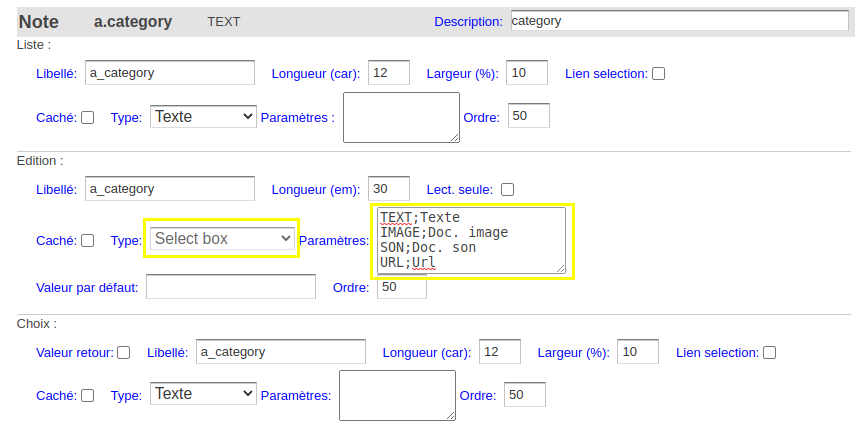Open the Choix Type dropdown showing Texte

pos(203,394)
